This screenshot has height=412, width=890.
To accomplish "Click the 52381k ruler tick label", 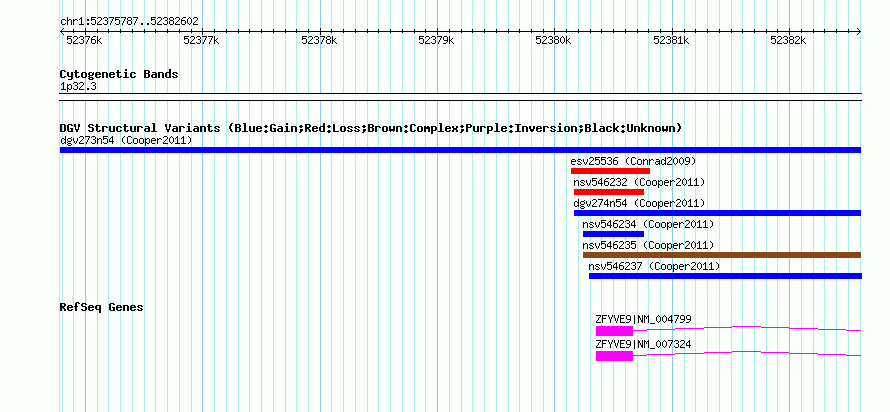I will 671,40.
